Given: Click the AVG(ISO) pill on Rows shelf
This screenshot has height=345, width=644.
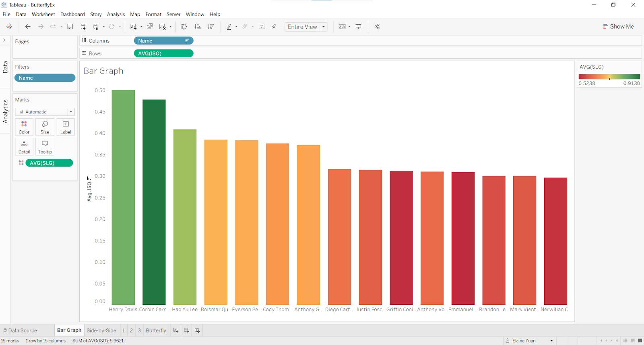Looking at the screenshot, I should pyautogui.click(x=163, y=53).
